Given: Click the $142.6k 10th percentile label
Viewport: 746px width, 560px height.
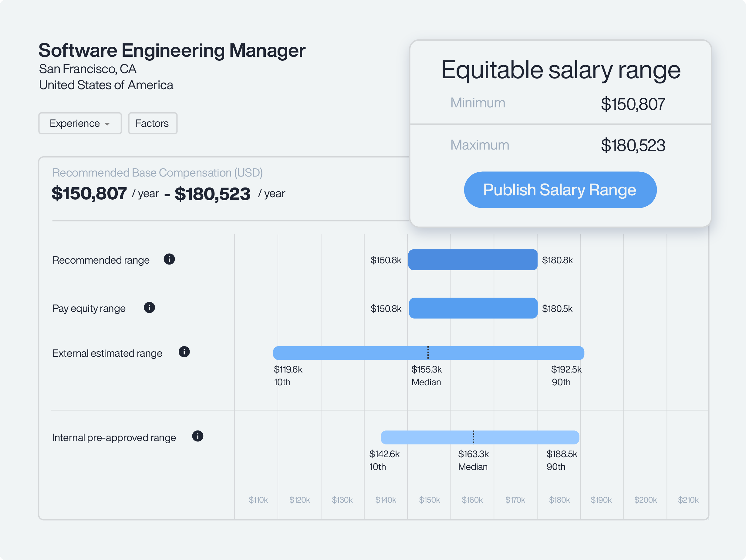Looking at the screenshot, I should [384, 454].
